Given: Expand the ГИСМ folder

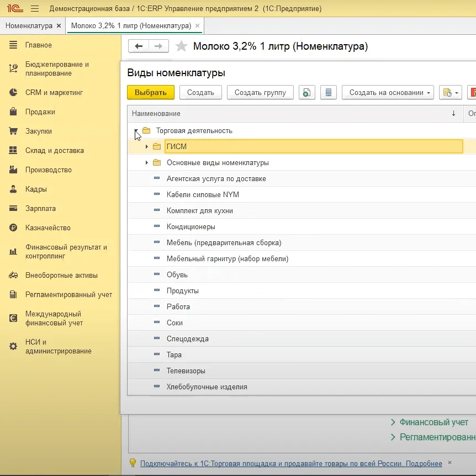Looking at the screenshot, I should 146,147.
